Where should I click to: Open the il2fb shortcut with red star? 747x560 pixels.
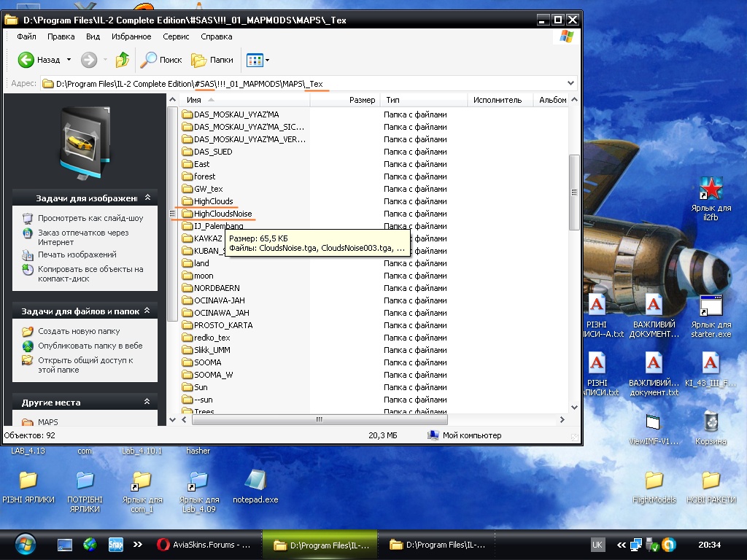[711, 190]
